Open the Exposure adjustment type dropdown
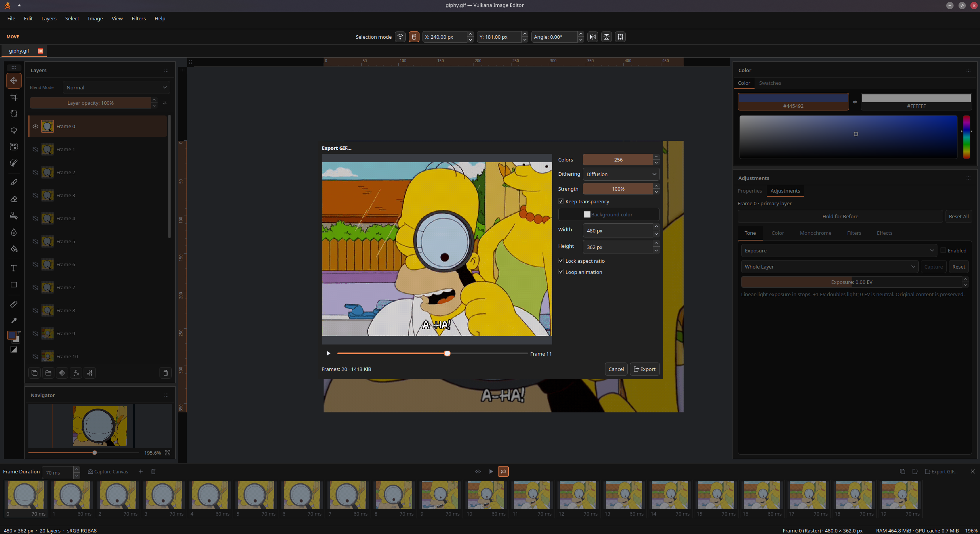Screen dimensions: 980x534 click(x=839, y=251)
